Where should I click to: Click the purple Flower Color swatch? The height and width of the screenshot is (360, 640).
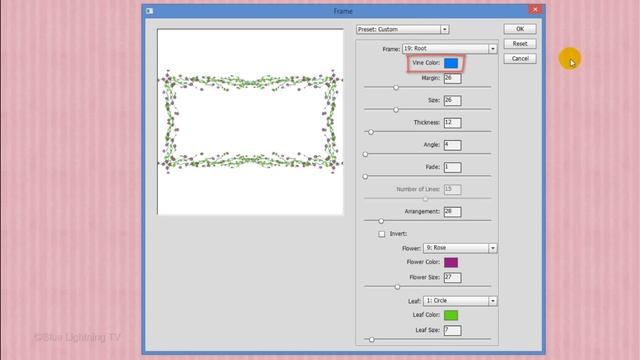(451, 262)
